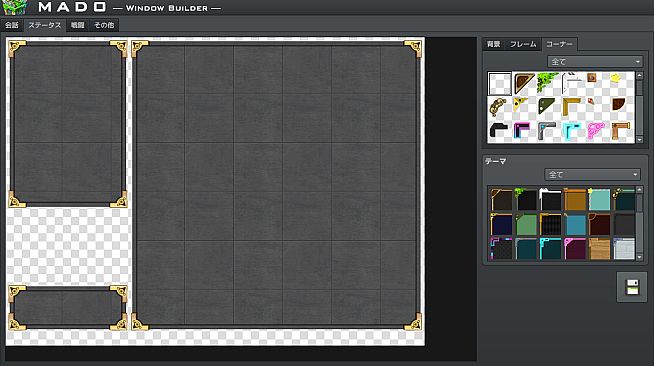This screenshot has width=654, height=366.
Task: Select the tall upper-left window preview
Action: coord(68,124)
